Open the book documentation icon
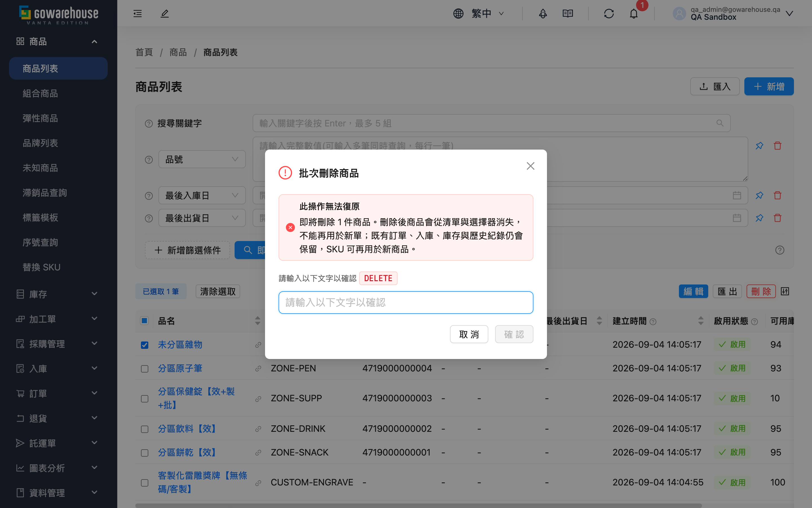The width and height of the screenshot is (812, 508). (568, 14)
